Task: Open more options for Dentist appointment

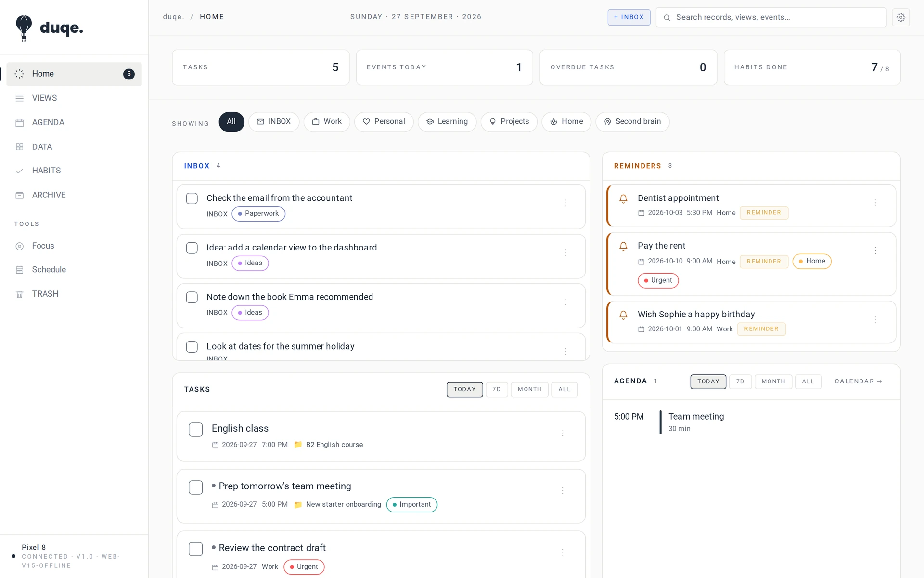Action: click(x=876, y=203)
